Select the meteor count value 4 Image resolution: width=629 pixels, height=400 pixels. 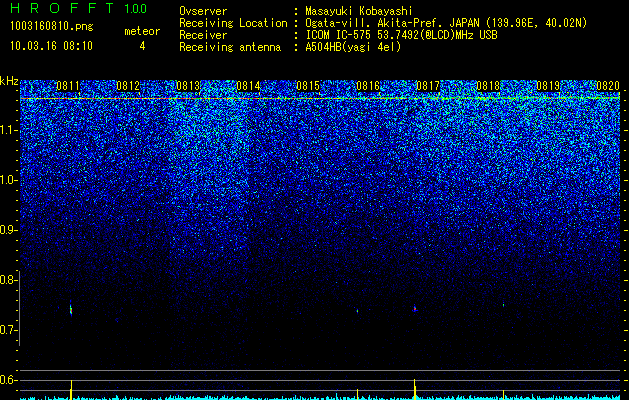[142, 46]
